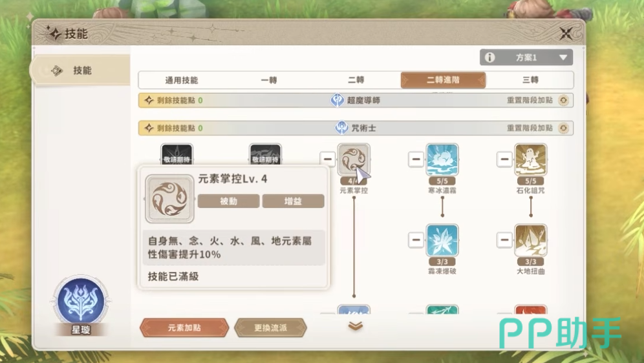This screenshot has width=644, height=363.
Task: Select the 寒冰濃霧 skill icon
Action: (x=442, y=160)
